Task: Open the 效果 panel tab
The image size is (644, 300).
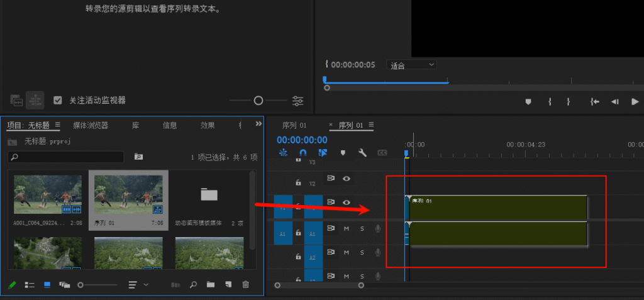Action: click(x=208, y=125)
